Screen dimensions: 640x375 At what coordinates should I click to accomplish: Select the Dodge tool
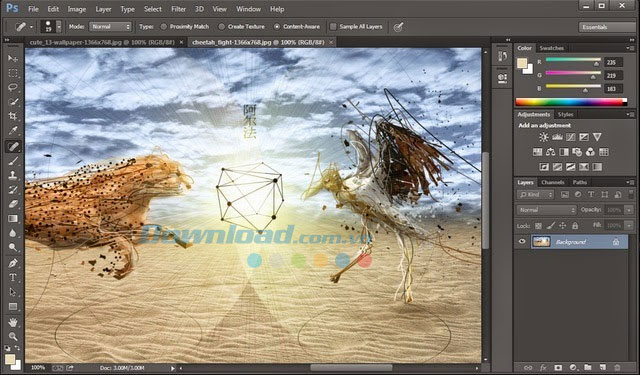[13, 247]
